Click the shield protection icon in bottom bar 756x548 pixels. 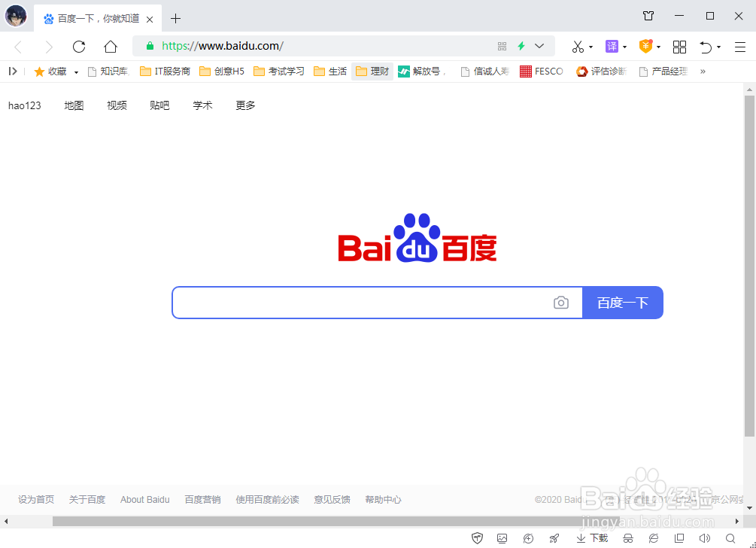[x=478, y=537]
